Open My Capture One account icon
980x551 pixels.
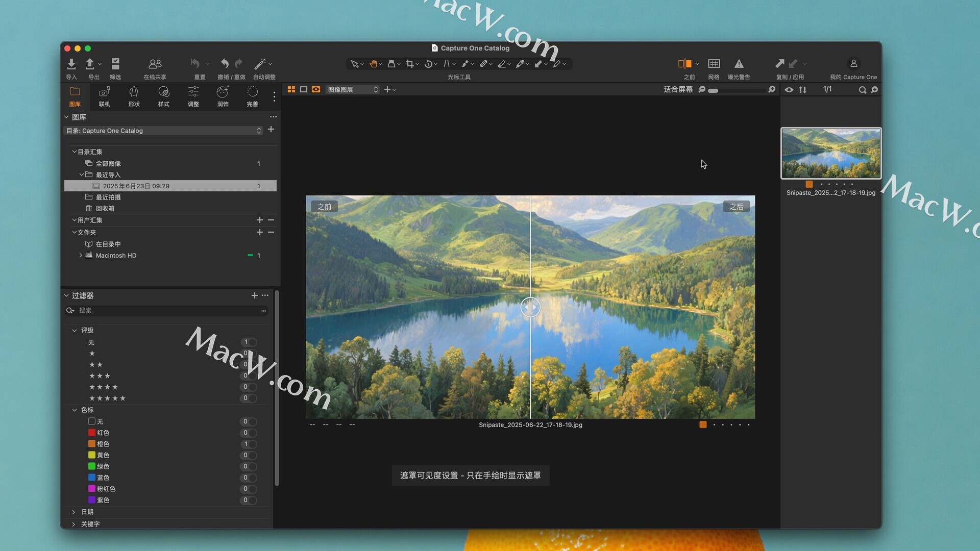tap(853, 64)
